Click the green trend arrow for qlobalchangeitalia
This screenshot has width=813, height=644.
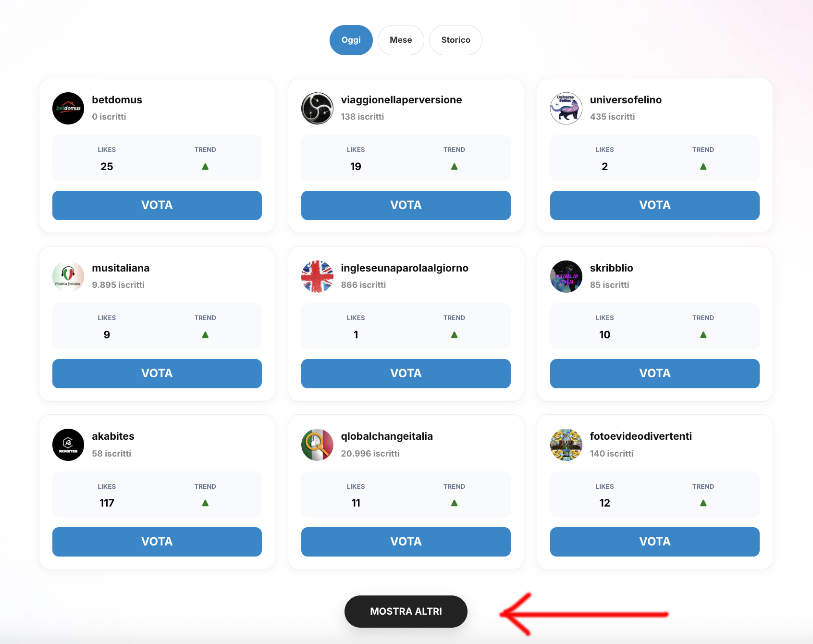pos(454,503)
